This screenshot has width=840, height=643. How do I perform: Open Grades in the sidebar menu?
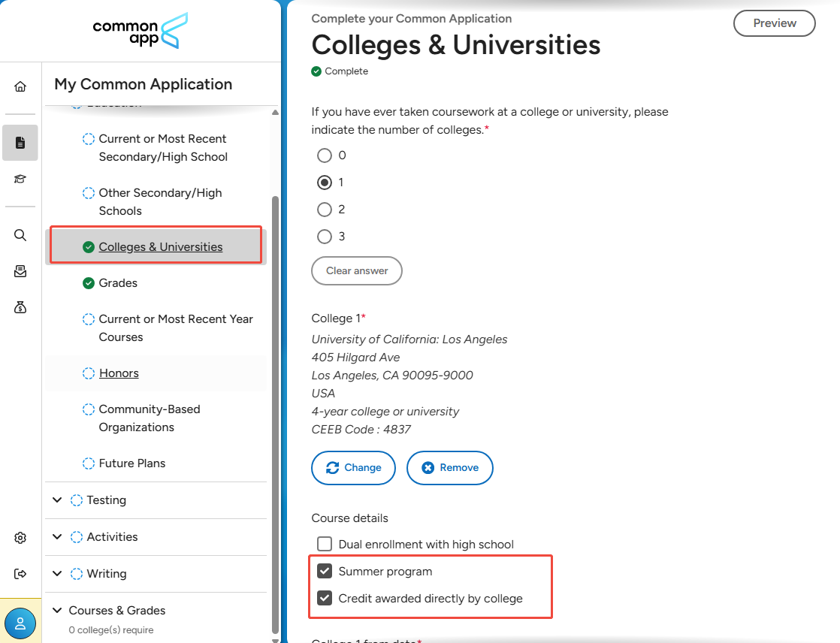click(x=118, y=282)
